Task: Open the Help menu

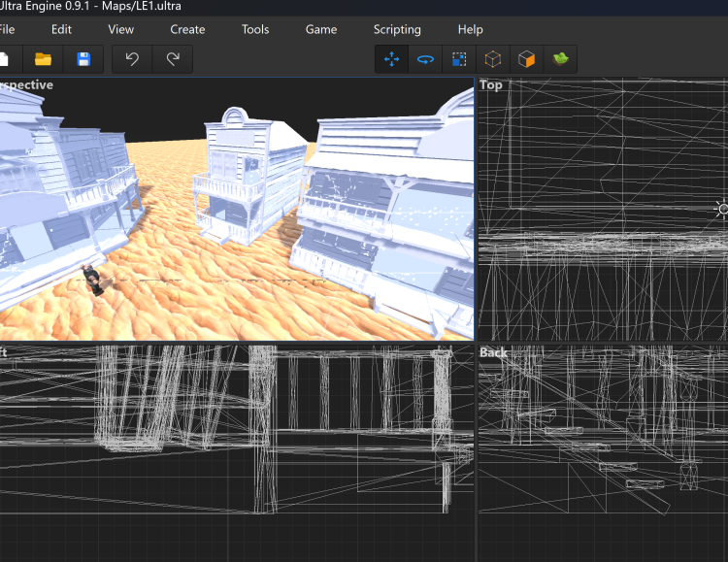Action: pyautogui.click(x=470, y=29)
